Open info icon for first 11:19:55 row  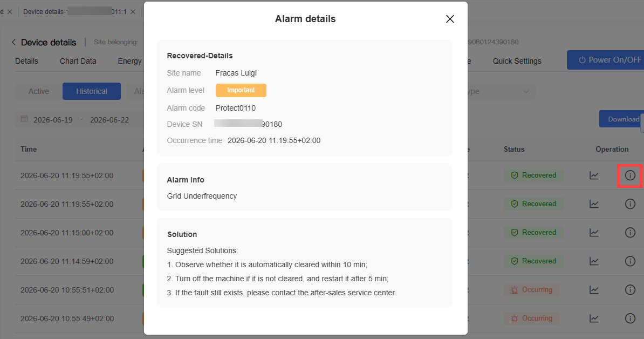(630, 175)
